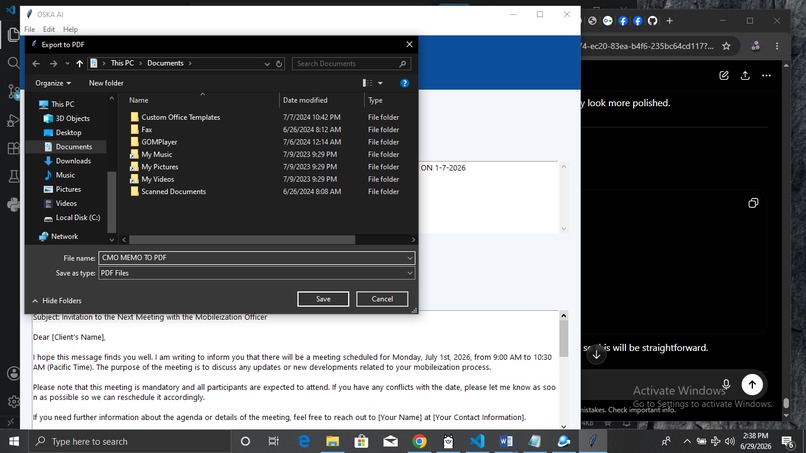Click navigation pane vertical scrollbar thumb
The width and height of the screenshot is (806, 453).
(112, 202)
